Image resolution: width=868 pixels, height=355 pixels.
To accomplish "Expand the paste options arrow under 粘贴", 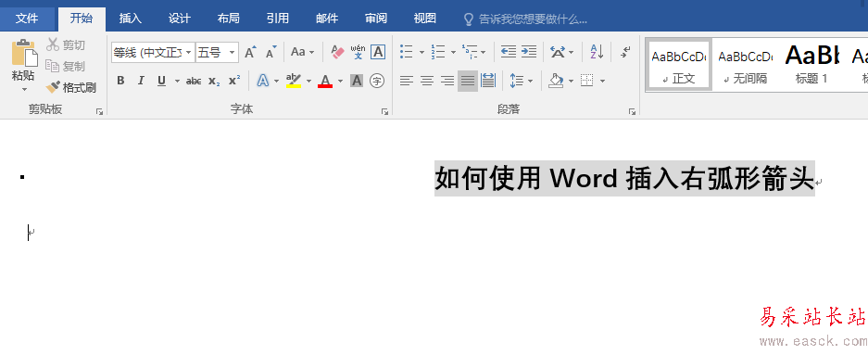I will coord(24,89).
